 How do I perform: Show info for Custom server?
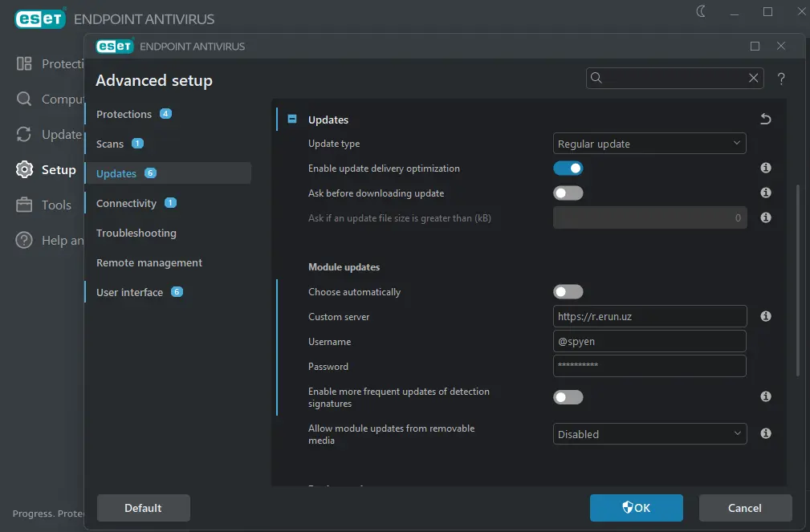point(766,316)
